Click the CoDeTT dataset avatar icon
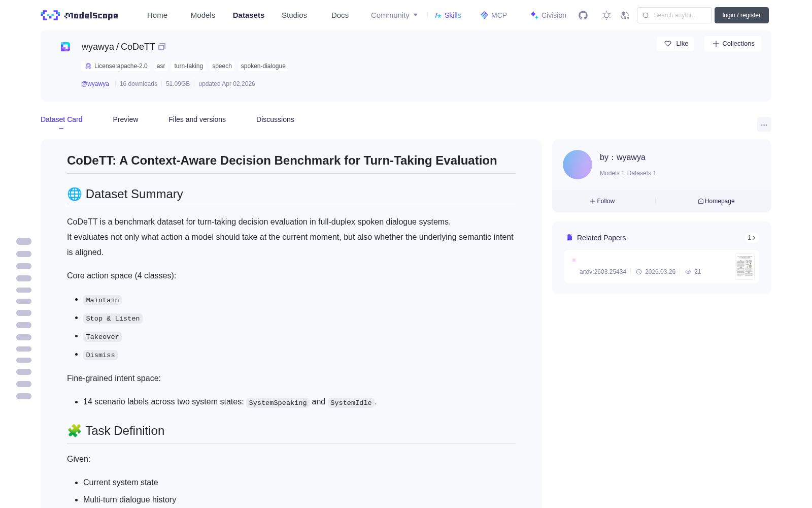Viewport: 812px width, 508px height. tap(65, 47)
